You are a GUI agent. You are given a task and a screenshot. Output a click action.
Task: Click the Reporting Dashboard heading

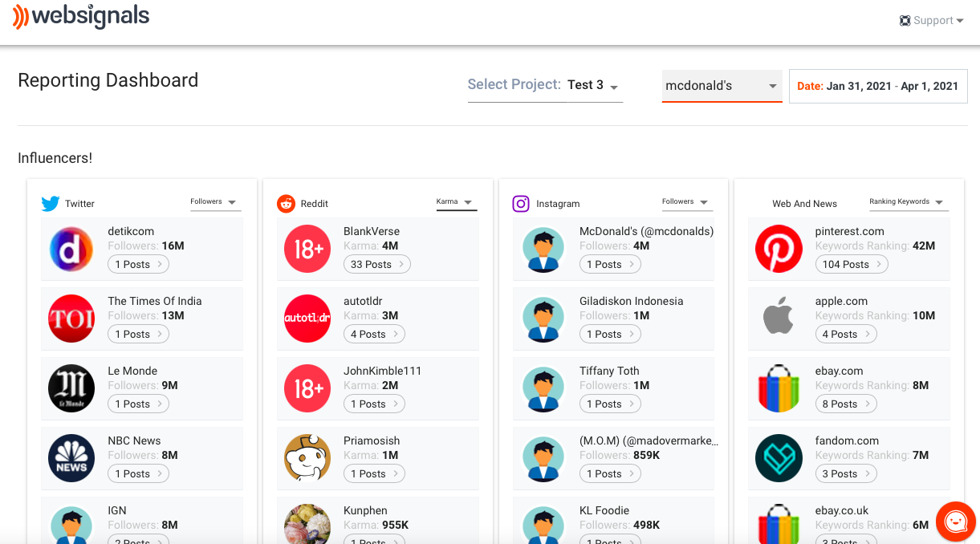pyautogui.click(x=108, y=80)
